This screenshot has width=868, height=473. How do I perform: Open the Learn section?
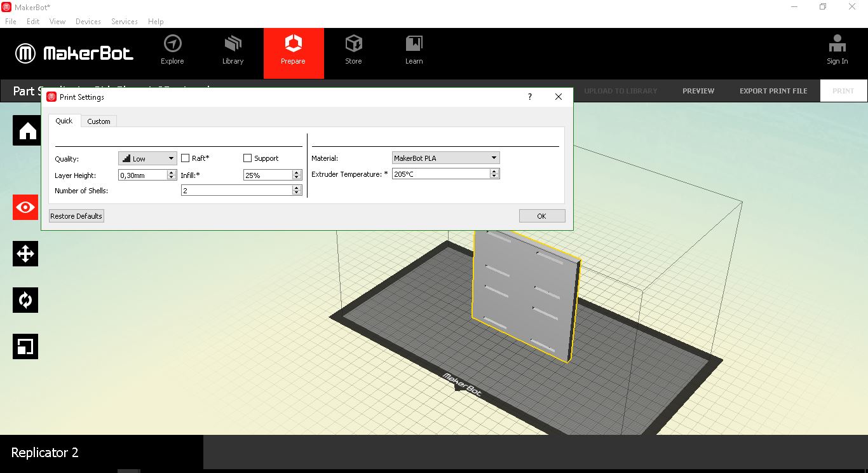point(414,51)
